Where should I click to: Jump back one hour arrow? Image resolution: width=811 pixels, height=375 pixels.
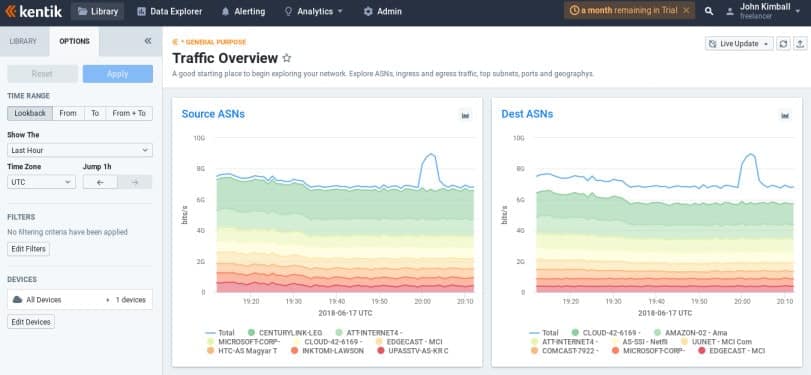[100, 182]
